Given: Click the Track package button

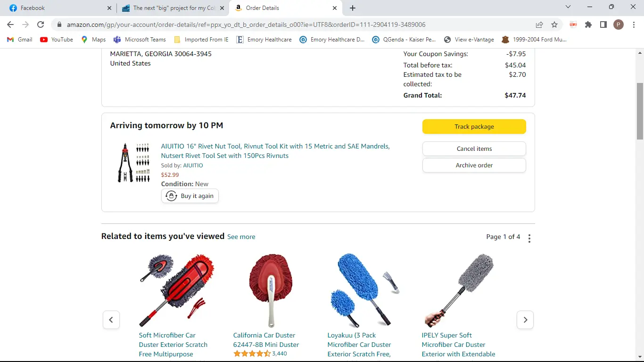Looking at the screenshot, I should pyautogui.click(x=474, y=126).
